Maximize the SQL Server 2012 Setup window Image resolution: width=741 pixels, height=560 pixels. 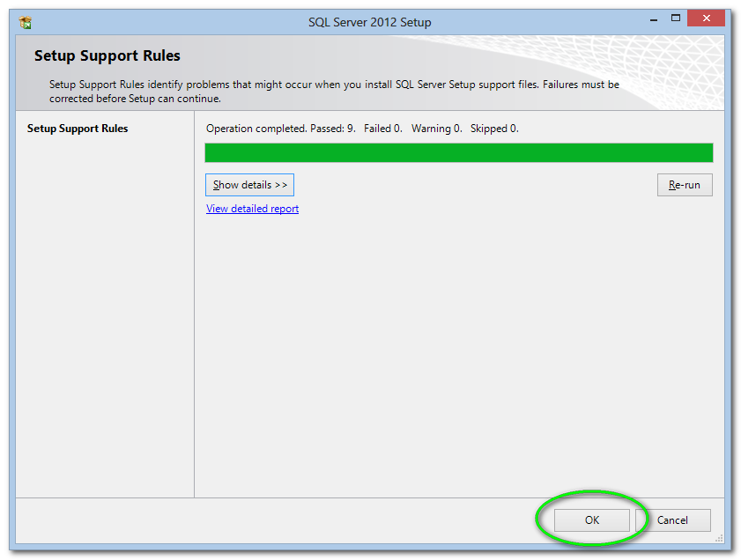point(676,18)
